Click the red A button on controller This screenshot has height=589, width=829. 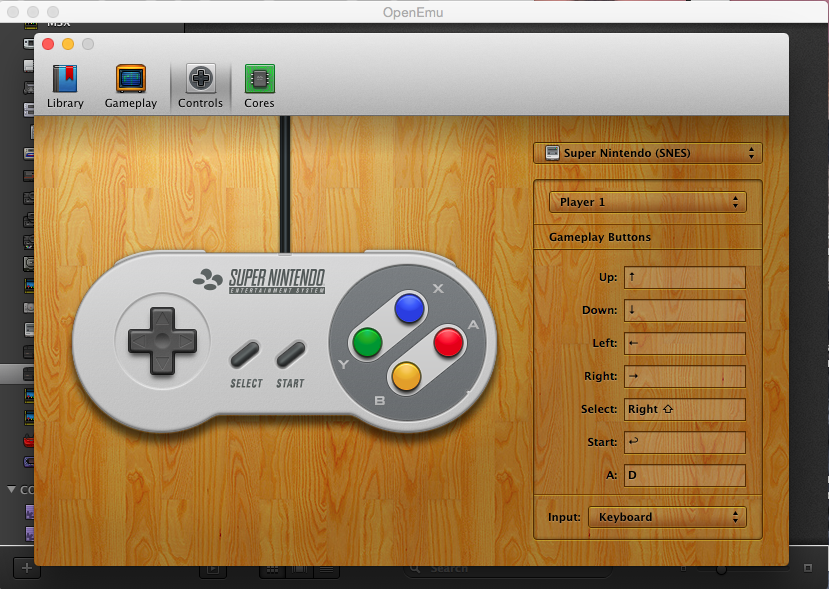(448, 342)
